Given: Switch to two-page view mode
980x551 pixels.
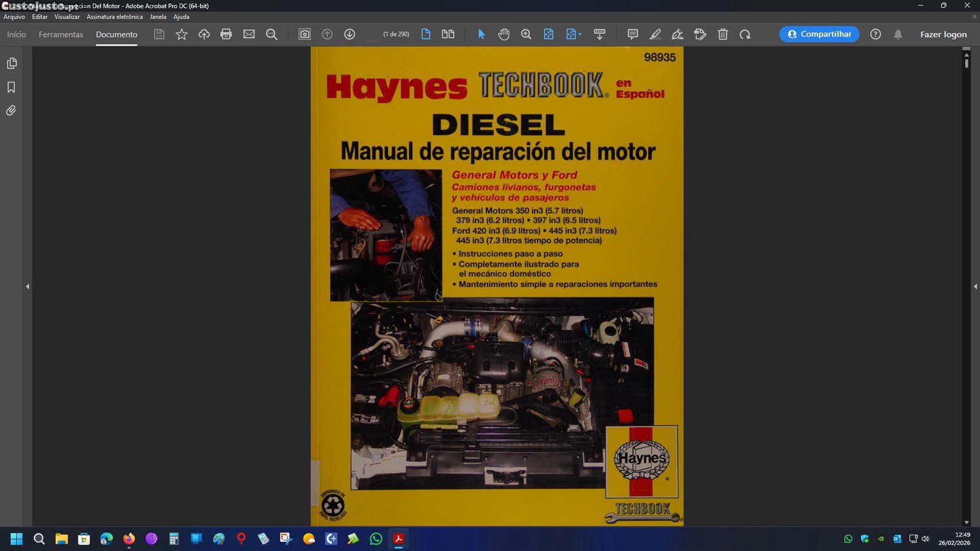Looking at the screenshot, I should (x=448, y=35).
